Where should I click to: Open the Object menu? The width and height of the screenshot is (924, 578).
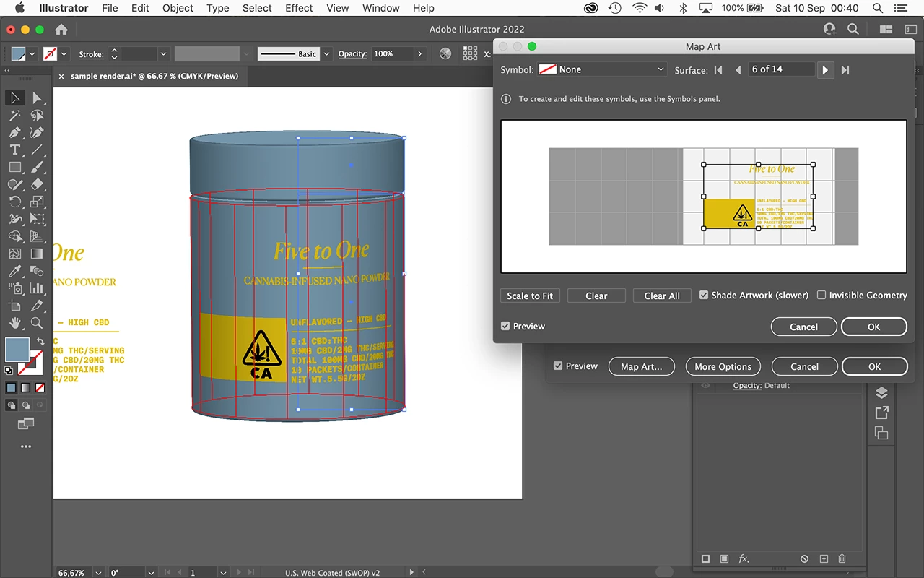click(x=178, y=8)
